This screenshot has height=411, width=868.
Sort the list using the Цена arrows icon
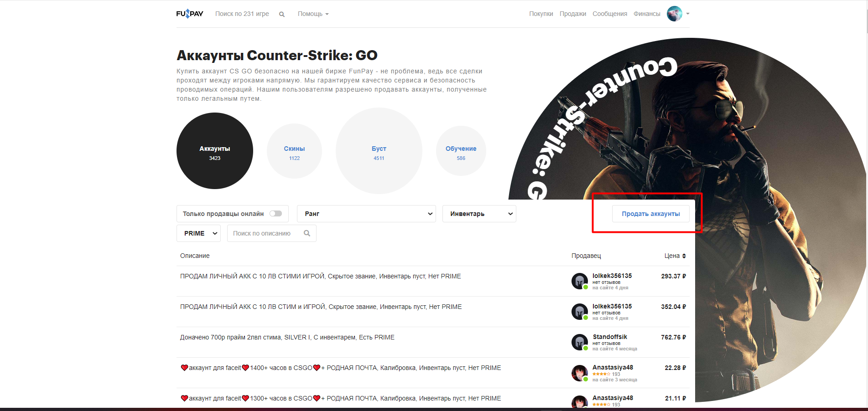click(684, 256)
